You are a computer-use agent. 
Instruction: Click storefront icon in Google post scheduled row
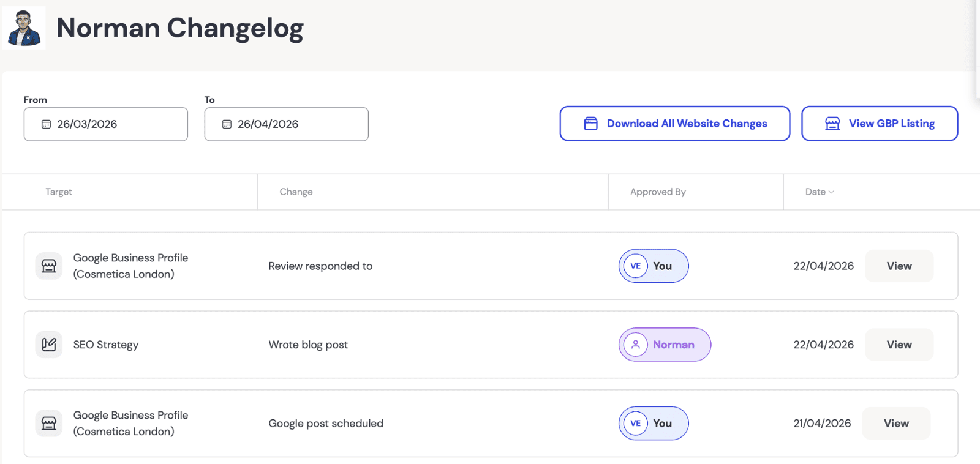49,424
